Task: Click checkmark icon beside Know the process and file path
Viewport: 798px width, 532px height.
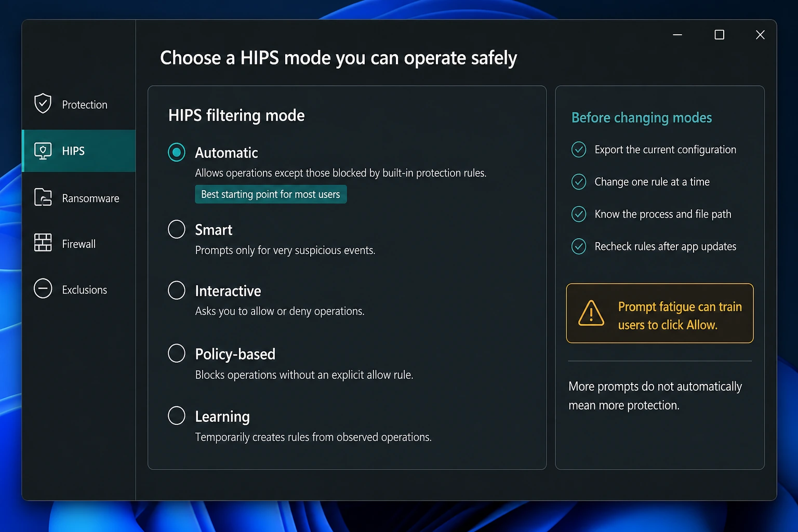Action: (x=579, y=214)
